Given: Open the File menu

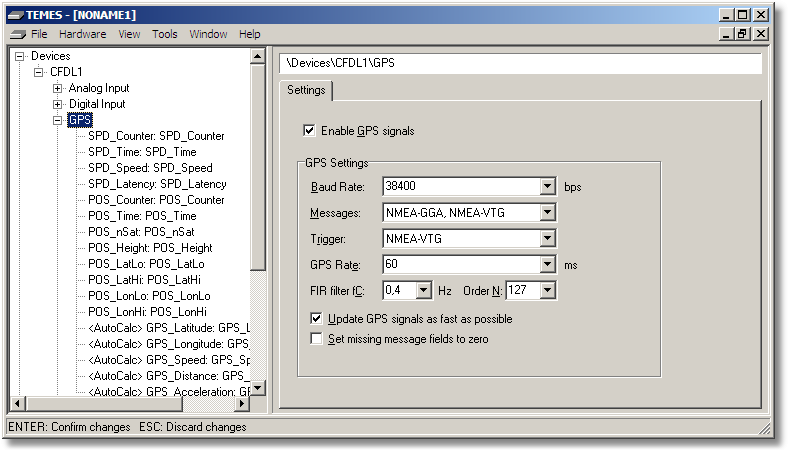Looking at the screenshot, I should click(x=39, y=34).
